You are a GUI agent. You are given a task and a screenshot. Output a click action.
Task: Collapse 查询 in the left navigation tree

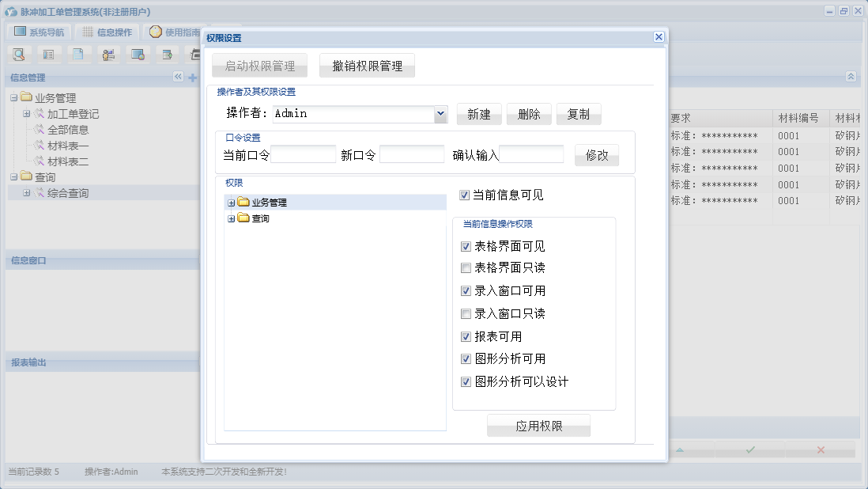(x=13, y=177)
